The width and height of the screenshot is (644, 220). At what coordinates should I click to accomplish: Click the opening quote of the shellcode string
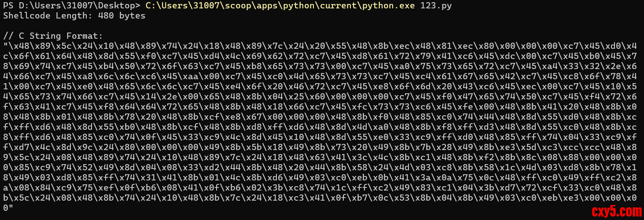(x=5, y=45)
